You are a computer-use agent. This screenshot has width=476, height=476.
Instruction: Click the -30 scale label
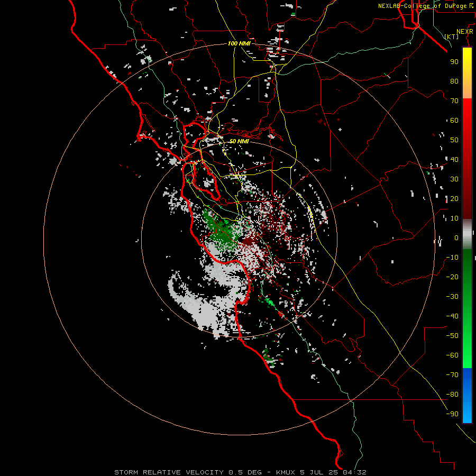coord(452,297)
